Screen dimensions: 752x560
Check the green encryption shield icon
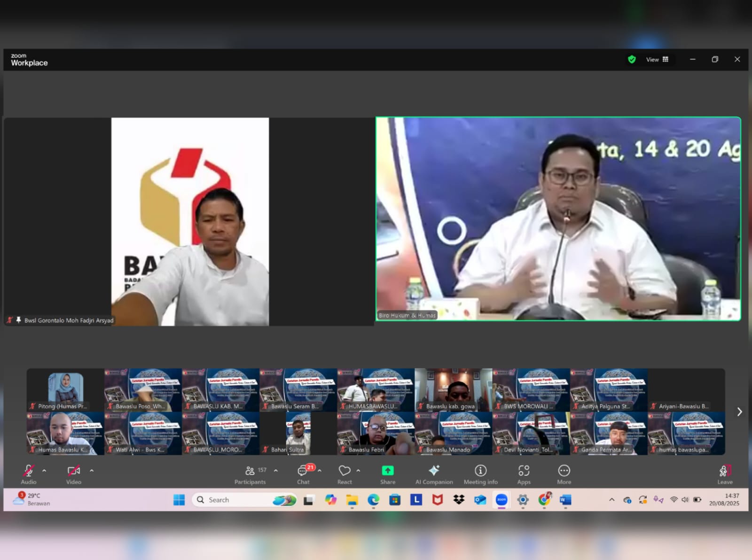pyautogui.click(x=632, y=60)
